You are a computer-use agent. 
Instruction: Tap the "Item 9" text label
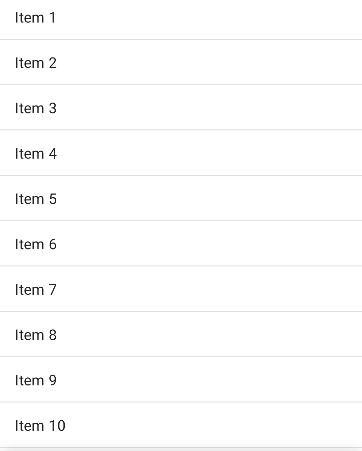coord(36,380)
